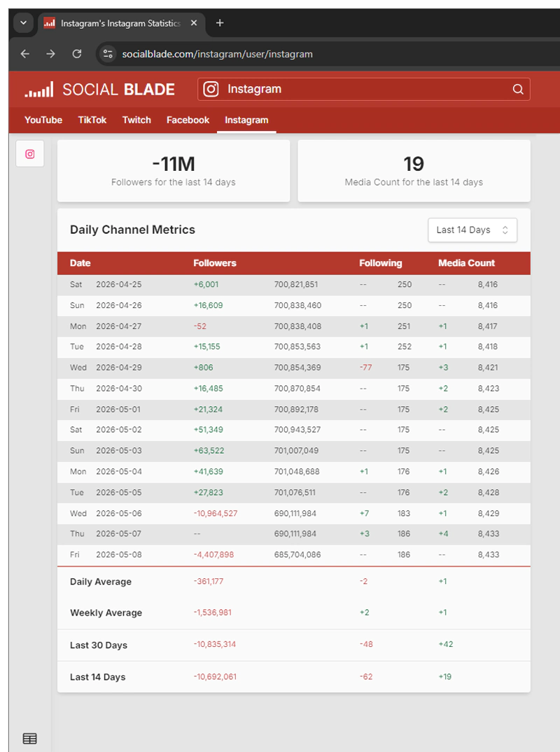
Task: Click the -4,407,898 follower loss
Action: pyautogui.click(x=213, y=555)
